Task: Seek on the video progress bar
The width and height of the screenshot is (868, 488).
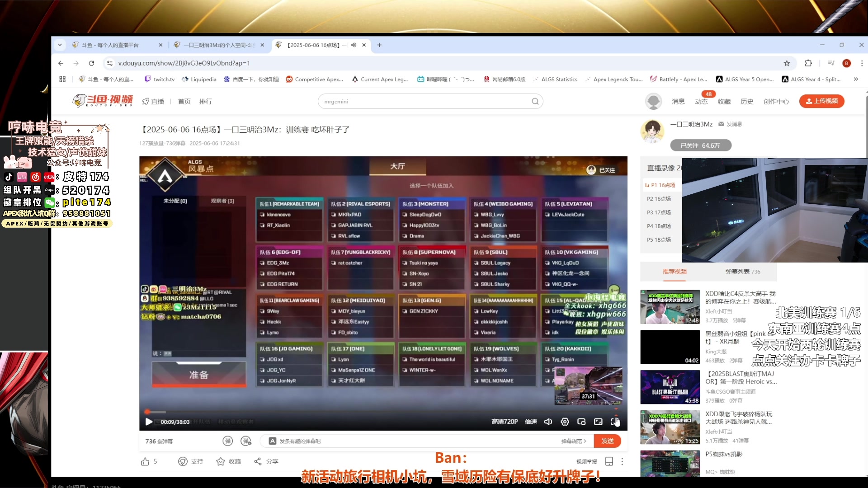Action: point(383,412)
